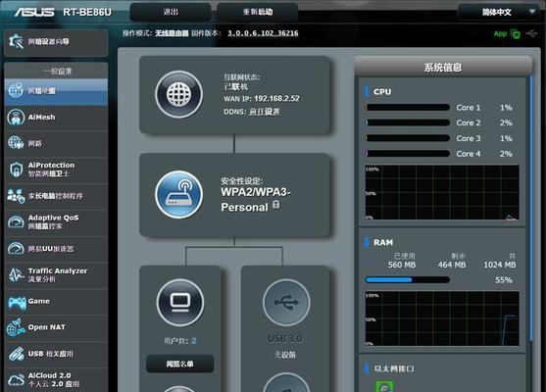Click the globe icon next to 网路 in sidebar
The image size is (546, 392).
(x=16, y=143)
